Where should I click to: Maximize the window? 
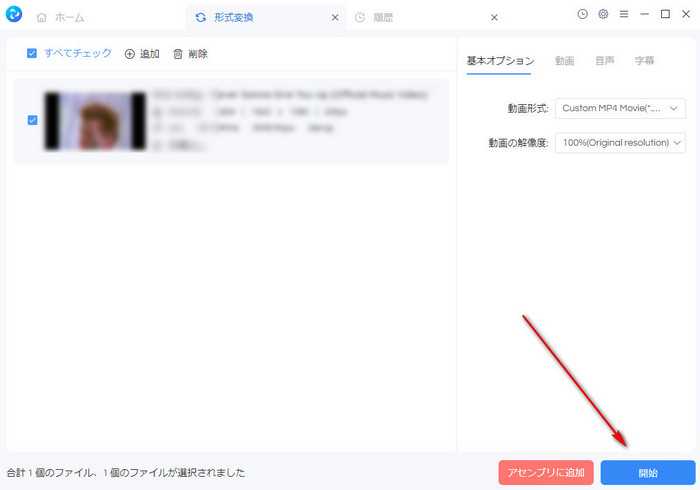pyautogui.click(x=665, y=14)
